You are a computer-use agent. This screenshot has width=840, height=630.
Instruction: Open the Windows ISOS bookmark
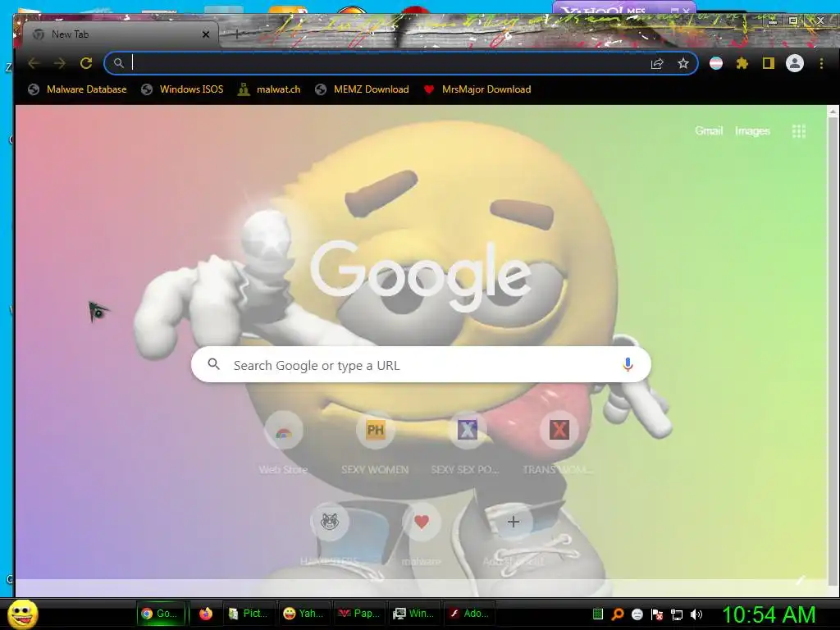[x=182, y=89]
